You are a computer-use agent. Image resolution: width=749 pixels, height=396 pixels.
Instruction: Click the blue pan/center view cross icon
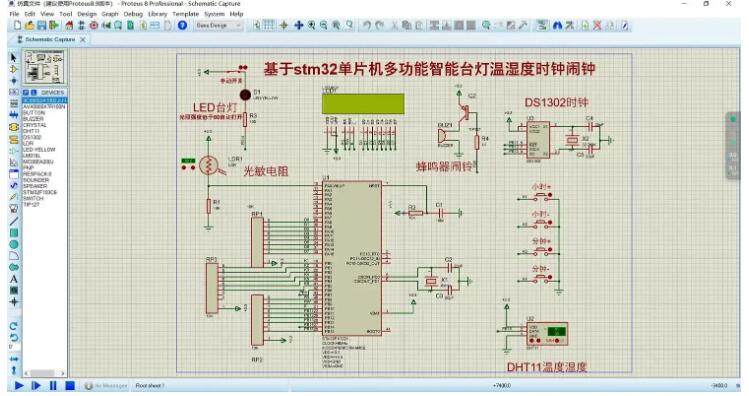(x=299, y=25)
